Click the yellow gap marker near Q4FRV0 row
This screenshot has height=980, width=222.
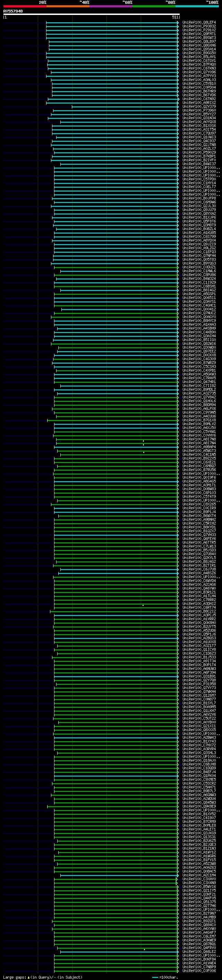coord(144,949)
